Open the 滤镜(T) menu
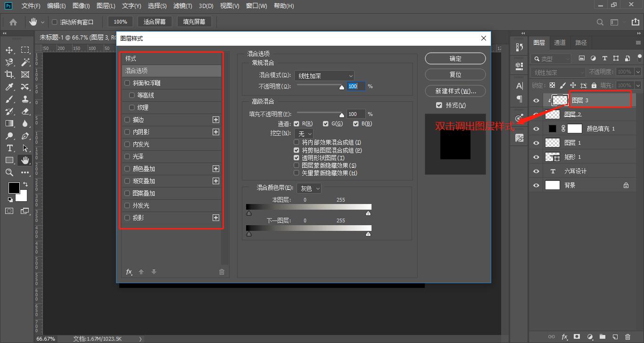Image resolution: width=644 pixels, height=343 pixels. click(182, 6)
